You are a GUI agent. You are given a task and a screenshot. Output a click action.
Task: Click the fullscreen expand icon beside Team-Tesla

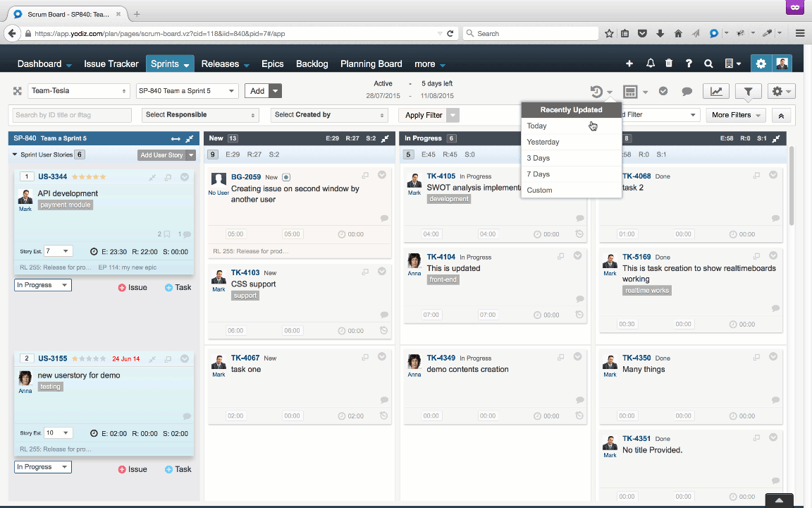point(18,91)
